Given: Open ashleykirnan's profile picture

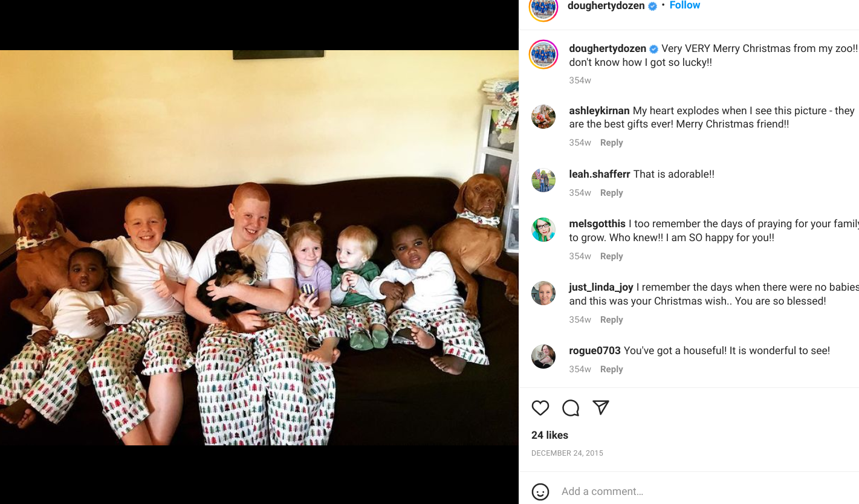Looking at the screenshot, I should click(x=543, y=117).
